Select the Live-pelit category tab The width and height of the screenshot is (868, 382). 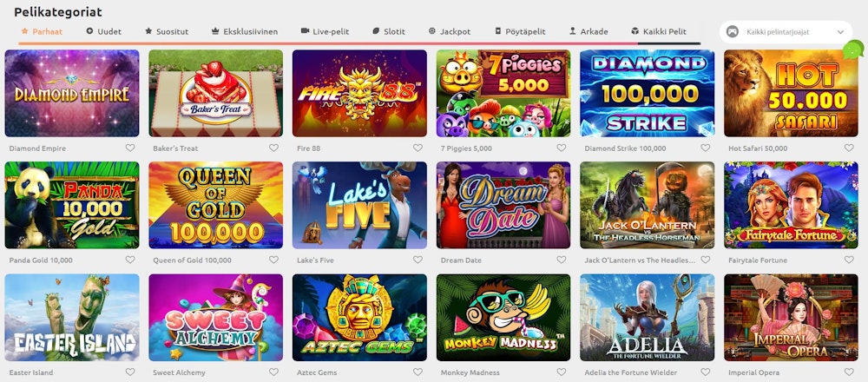coord(325,31)
